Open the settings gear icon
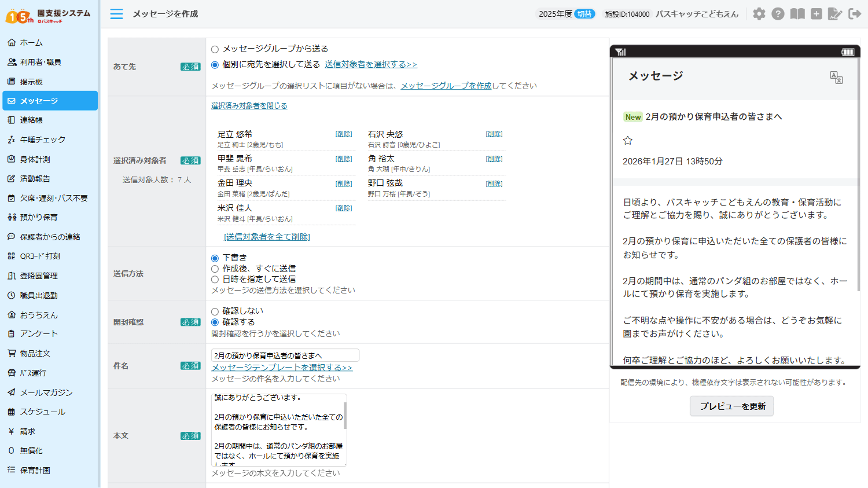Viewport: 868px width, 488px height. click(x=759, y=13)
